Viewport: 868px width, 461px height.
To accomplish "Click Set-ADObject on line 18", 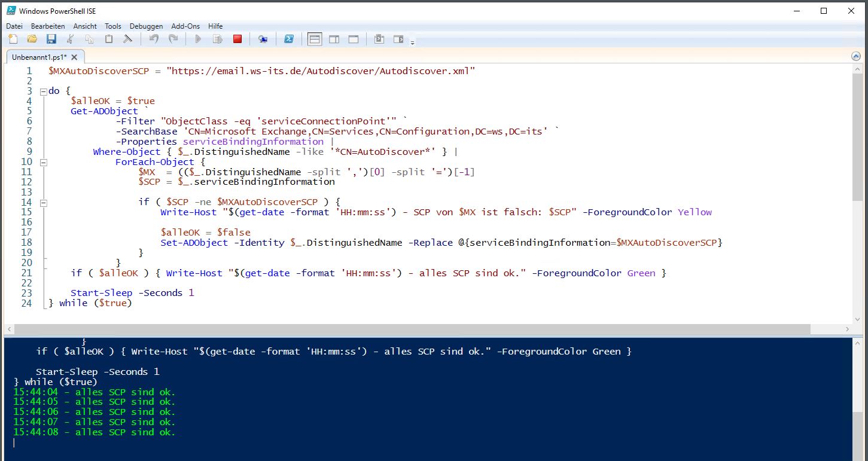I will coord(194,243).
